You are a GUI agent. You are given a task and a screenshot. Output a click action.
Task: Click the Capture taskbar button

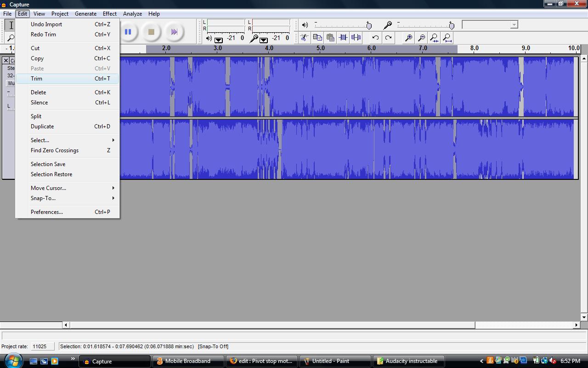pos(114,361)
